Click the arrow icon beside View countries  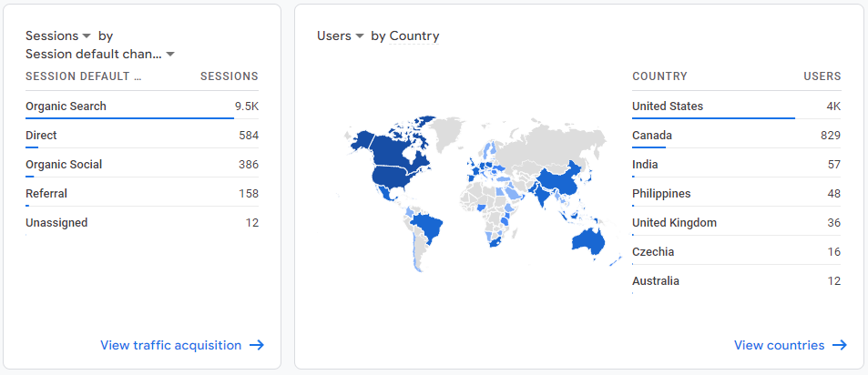point(840,345)
